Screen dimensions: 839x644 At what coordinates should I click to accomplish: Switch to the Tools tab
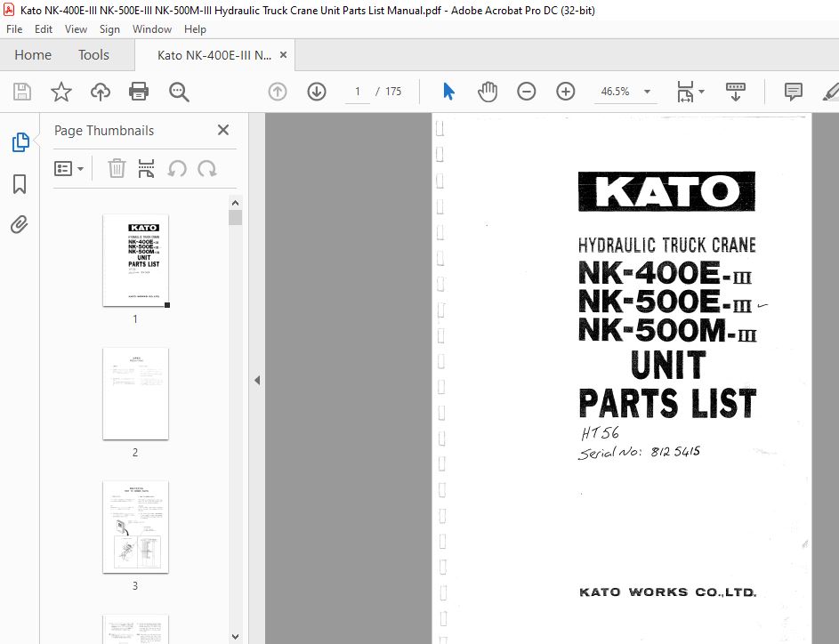point(93,54)
